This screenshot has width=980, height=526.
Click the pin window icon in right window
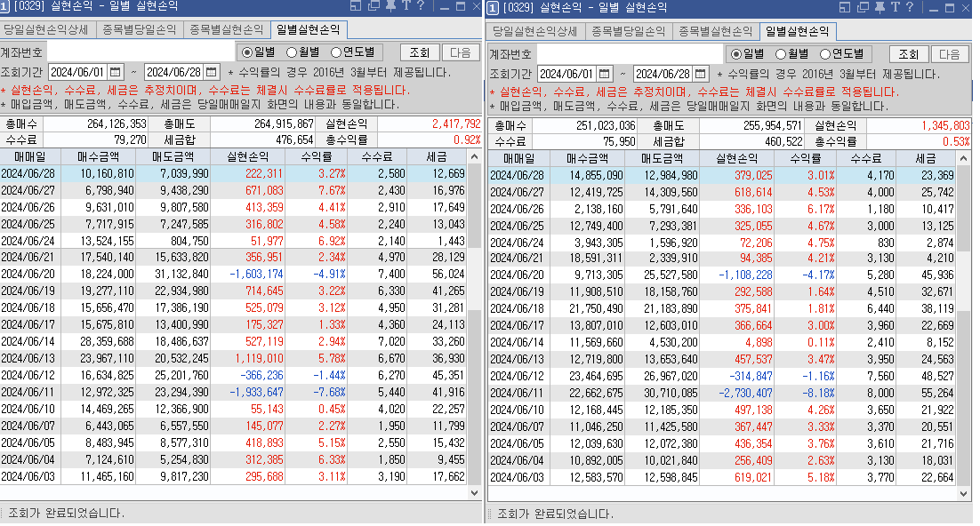coord(880,7)
